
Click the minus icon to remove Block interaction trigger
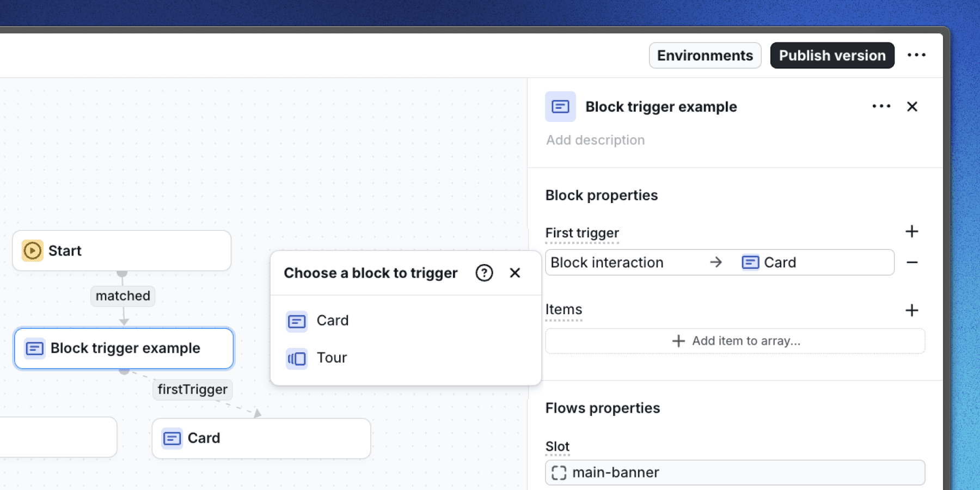click(912, 263)
